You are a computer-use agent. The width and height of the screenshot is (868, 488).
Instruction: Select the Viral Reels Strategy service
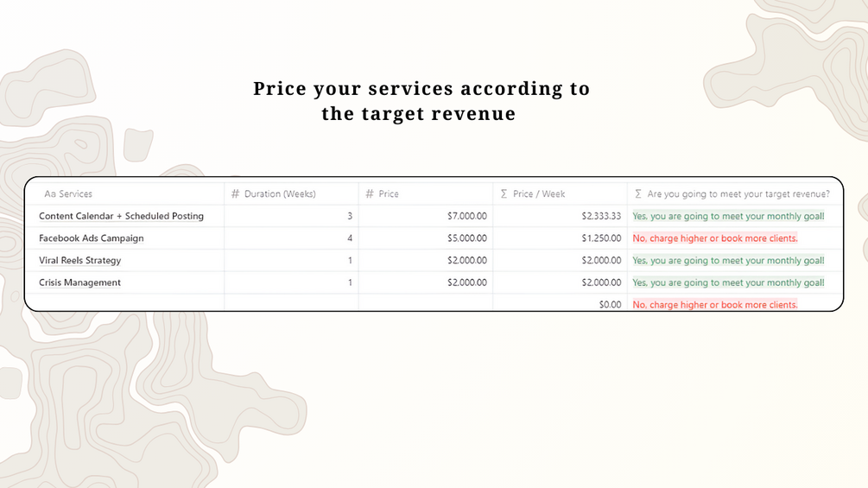click(x=79, y=261)
